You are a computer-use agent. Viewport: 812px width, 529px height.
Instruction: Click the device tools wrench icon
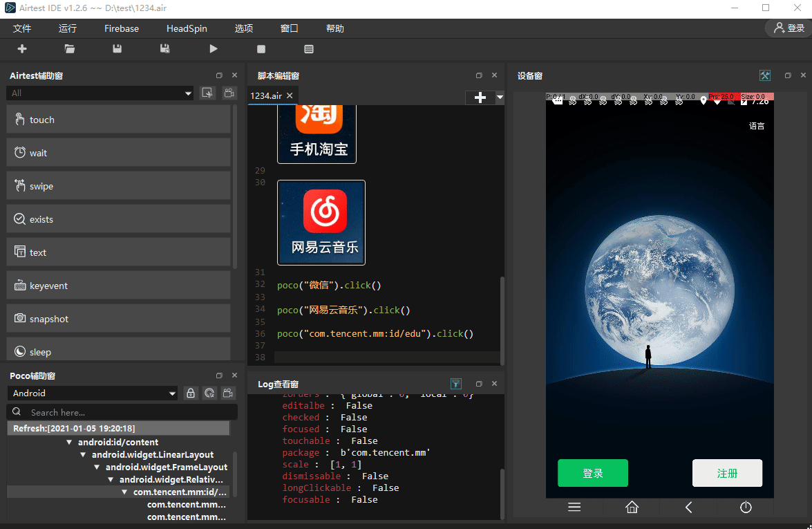tap(765, 75)
